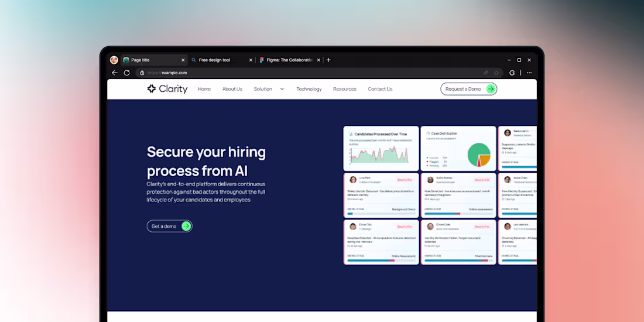Click Maya Chen's avatar photo
Image resolution: width=644 pixels, height=322 pixels.
point(507,180)
